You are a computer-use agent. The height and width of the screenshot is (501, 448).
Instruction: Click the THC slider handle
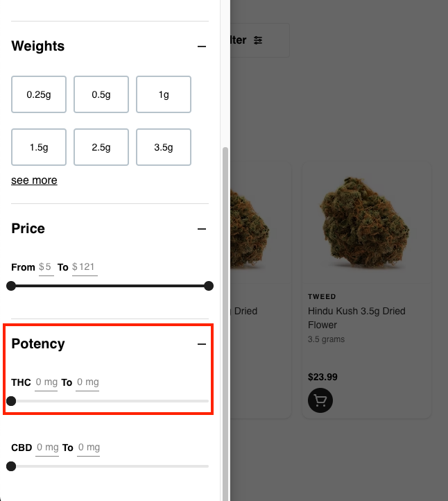11,401
